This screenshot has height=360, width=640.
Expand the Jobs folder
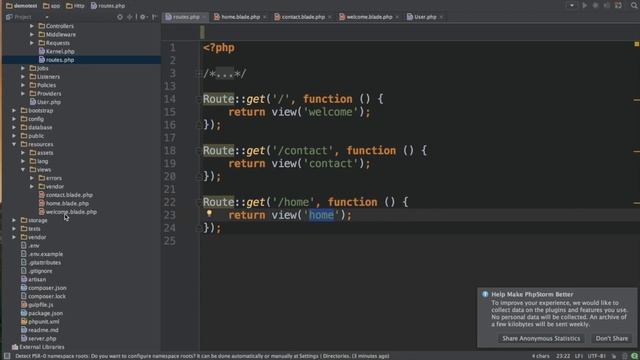(23, 68)
